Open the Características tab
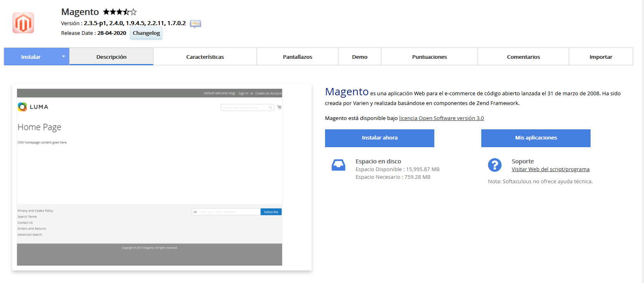This screenshot has height=283, width=644. [x=205, y=57]
